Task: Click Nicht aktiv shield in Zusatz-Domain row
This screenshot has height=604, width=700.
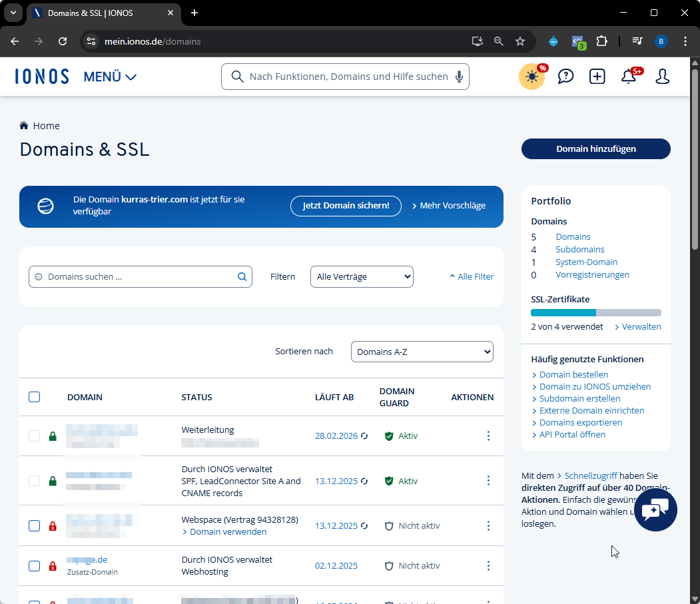Action: 389,566
